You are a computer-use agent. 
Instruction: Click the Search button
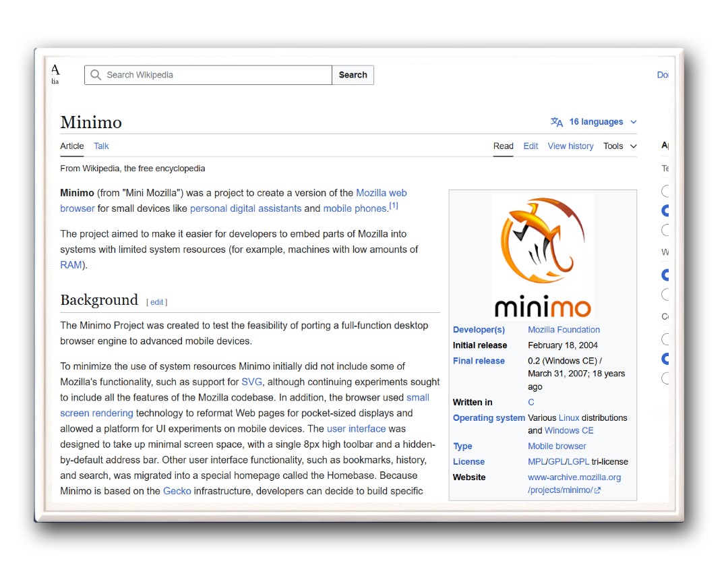coord(353,75)
